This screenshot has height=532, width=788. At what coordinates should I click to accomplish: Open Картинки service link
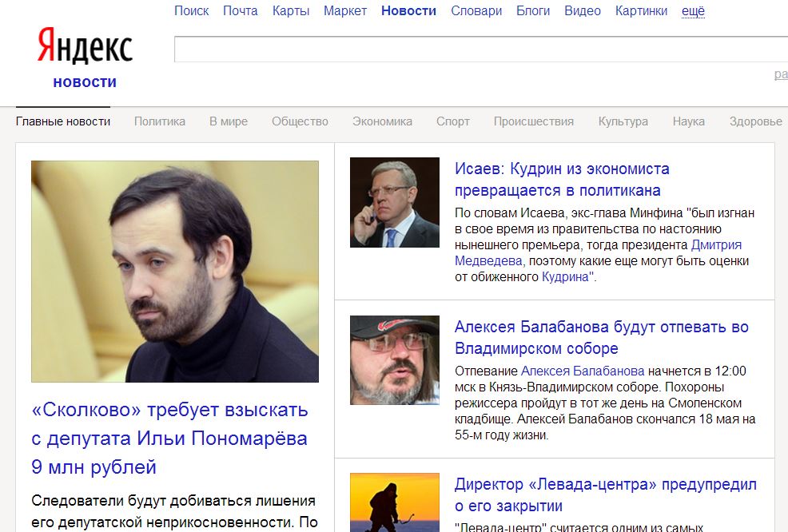pos(641,10)
